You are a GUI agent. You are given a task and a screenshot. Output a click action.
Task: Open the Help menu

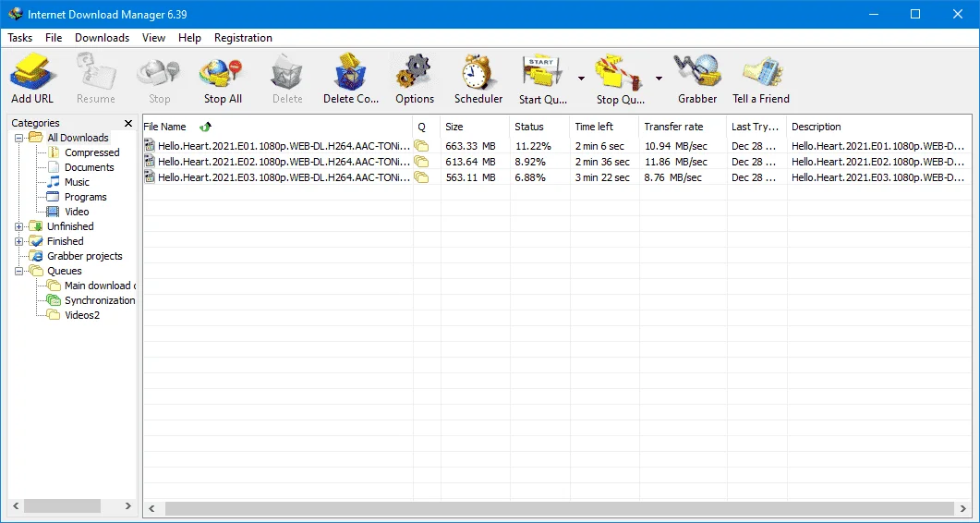(x=189, y=38)
